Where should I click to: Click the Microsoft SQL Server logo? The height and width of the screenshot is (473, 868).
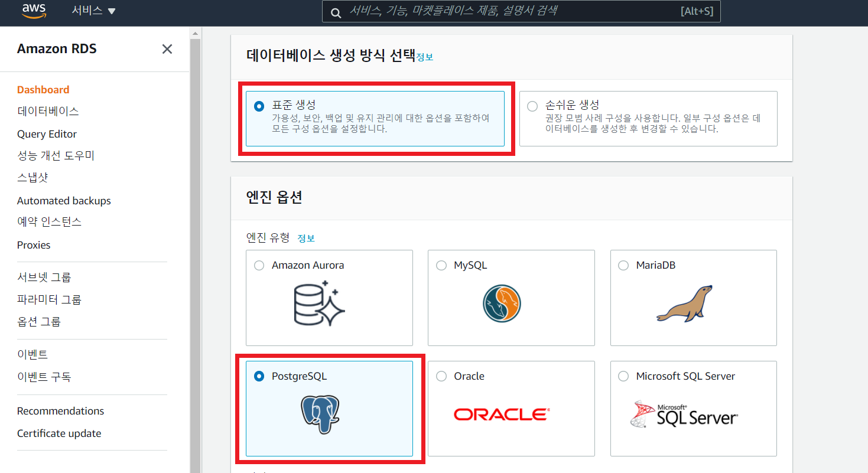click(x=684, y=415)
